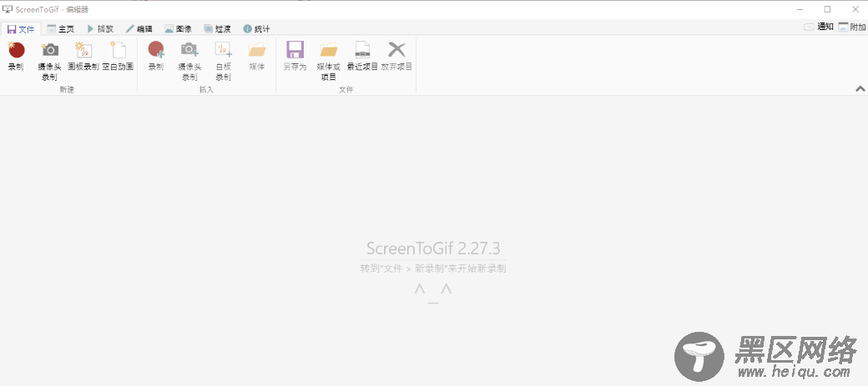Switch to the 文件 tab
This screenshot has height=386, width=868.
click(x=21, y=28)
